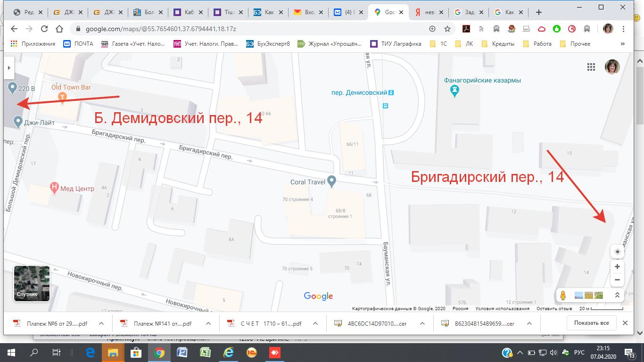The width and height of the screenshot is (644, 362).
Task: Click the install (plus circle) icon in address bar
Action: click(432, 29)
